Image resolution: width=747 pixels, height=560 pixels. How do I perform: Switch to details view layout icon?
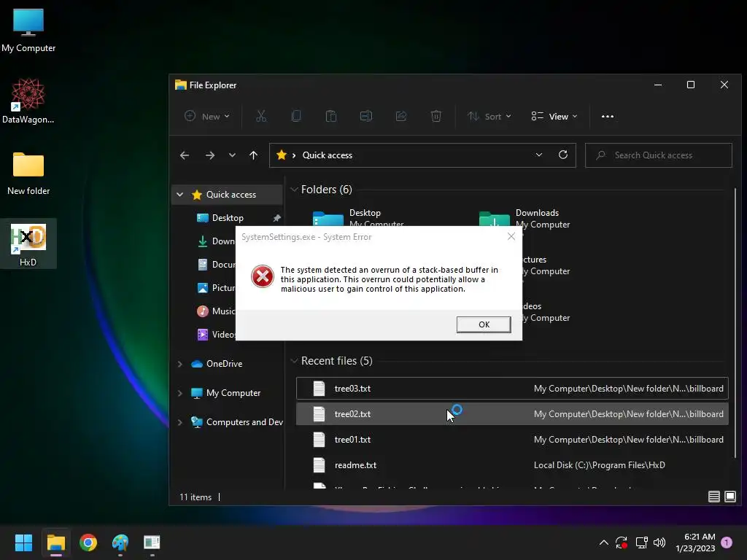[713, 497]
